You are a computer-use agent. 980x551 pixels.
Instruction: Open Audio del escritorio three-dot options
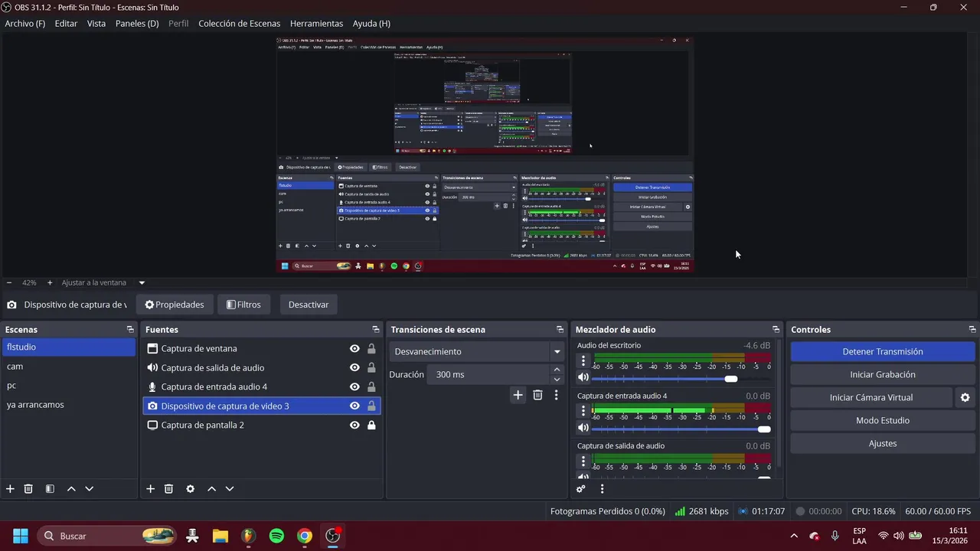click(x=583, y=360)
